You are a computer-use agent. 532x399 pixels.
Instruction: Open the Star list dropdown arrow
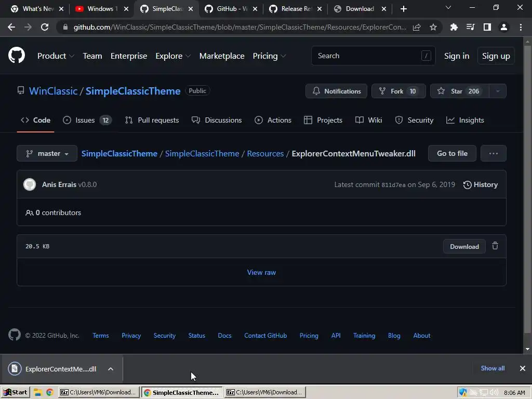tap(498, 91)
